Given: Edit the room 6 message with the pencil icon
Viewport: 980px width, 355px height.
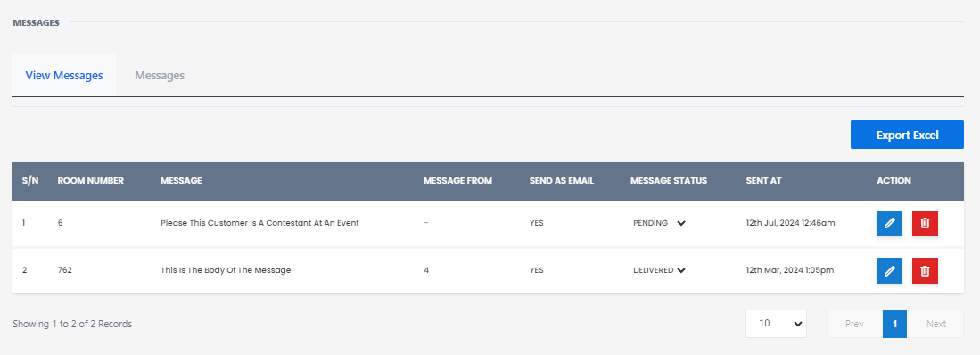Looking at the screenshot, I should (889, 223).
